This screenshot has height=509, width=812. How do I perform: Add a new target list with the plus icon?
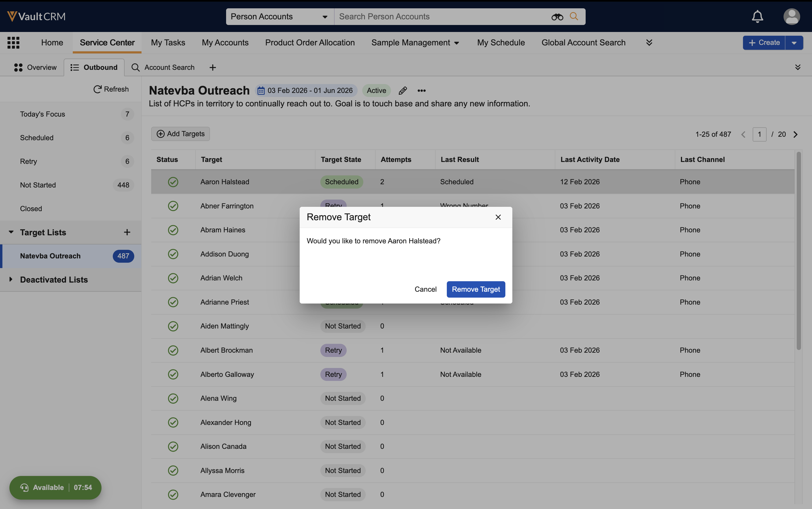click(127, 232)
